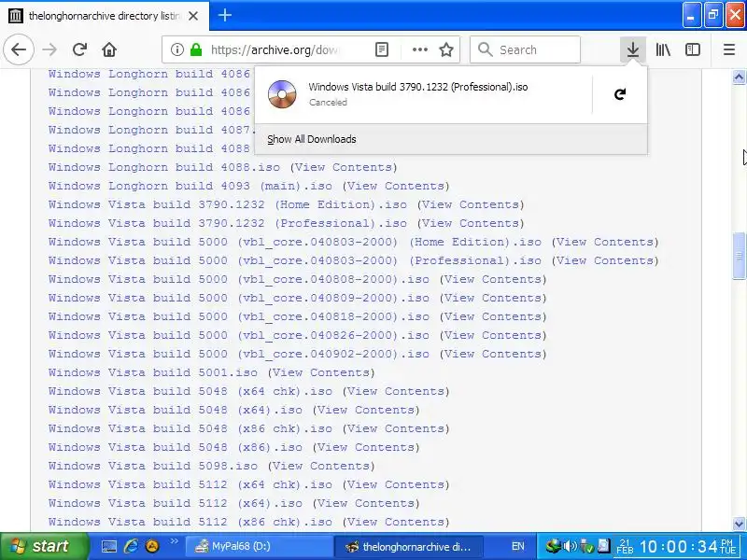
Task: Open volume control in system tray
Action: click(x=570, y=546)
